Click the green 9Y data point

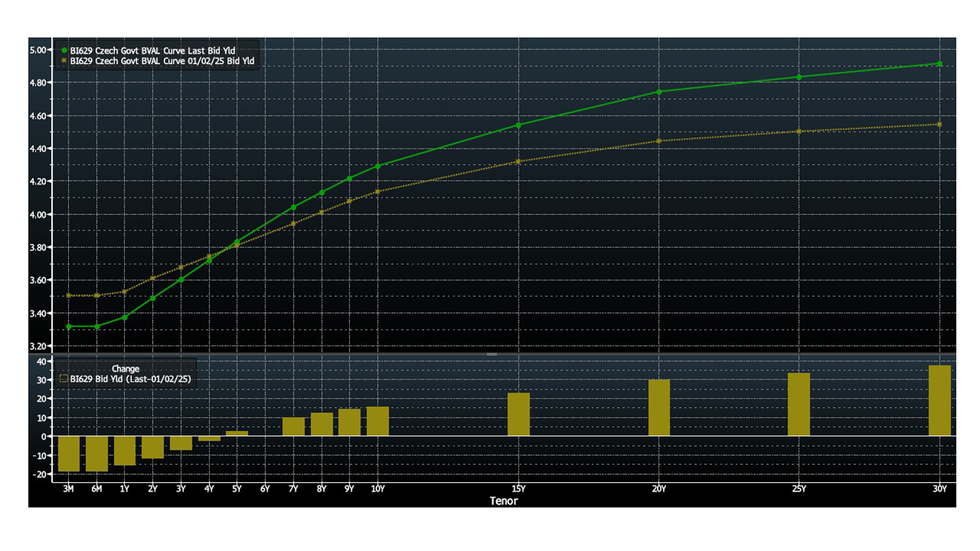(x=349, y=178)
